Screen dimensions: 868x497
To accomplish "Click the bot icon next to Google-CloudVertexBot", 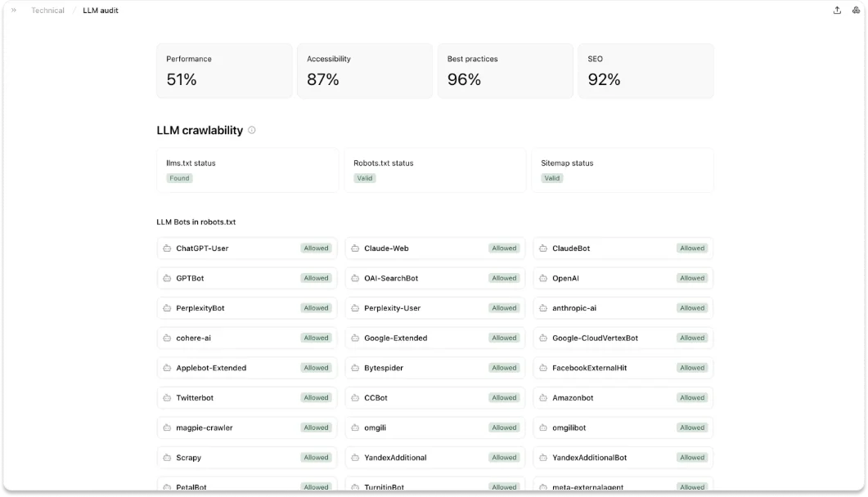I will 543,338.
